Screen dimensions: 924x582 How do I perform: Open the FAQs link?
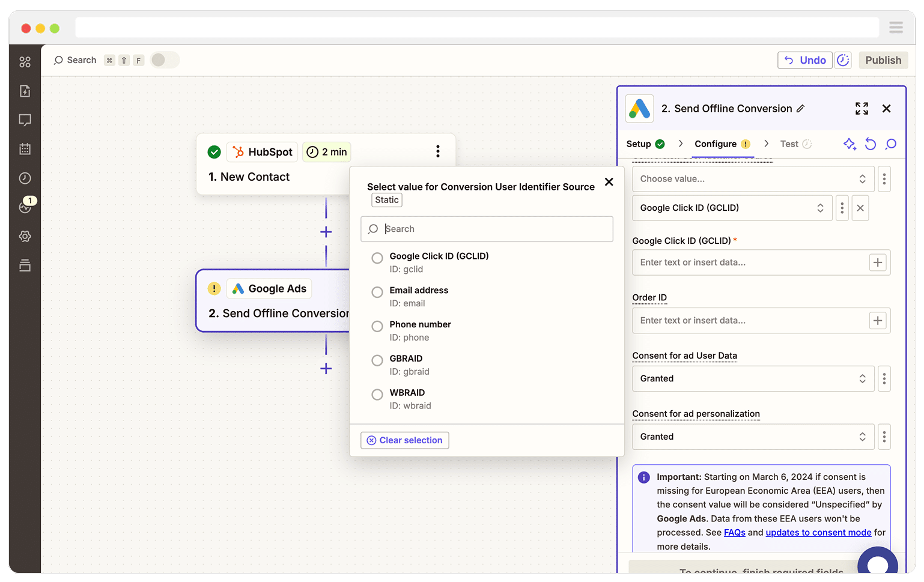[734, 533]
